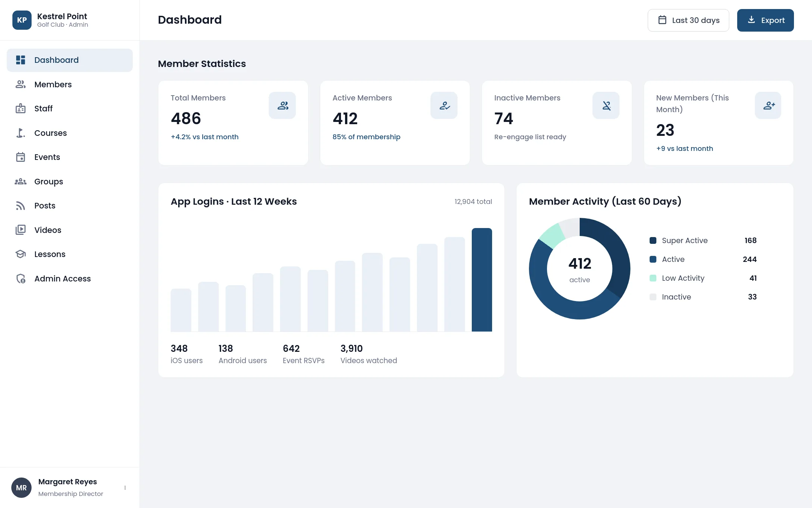Click the Inactive legend color square
Viewport: 812px width, 508px height.
click(653, 297)
